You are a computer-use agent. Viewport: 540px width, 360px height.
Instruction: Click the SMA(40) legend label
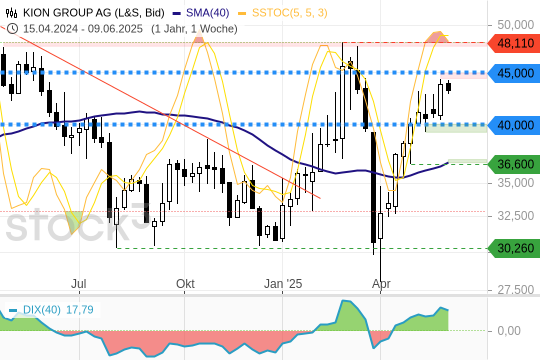click(x=208, y=13)
